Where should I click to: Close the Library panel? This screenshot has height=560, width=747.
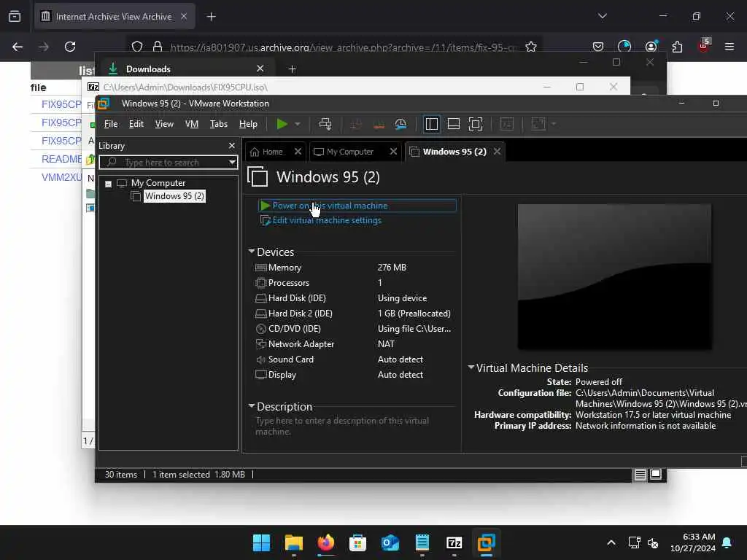[x=232, y=146]
